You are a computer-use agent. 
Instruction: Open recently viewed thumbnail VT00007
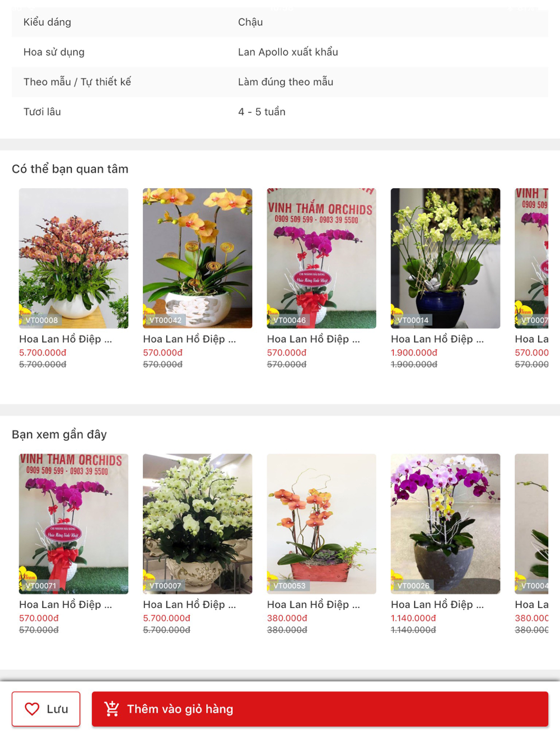[197, 524]
